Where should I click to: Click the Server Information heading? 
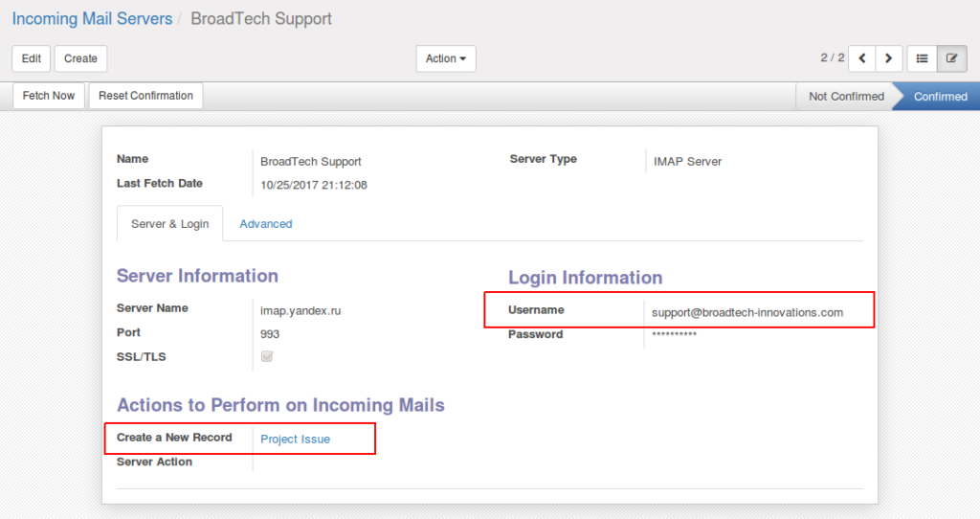(197, 276)
